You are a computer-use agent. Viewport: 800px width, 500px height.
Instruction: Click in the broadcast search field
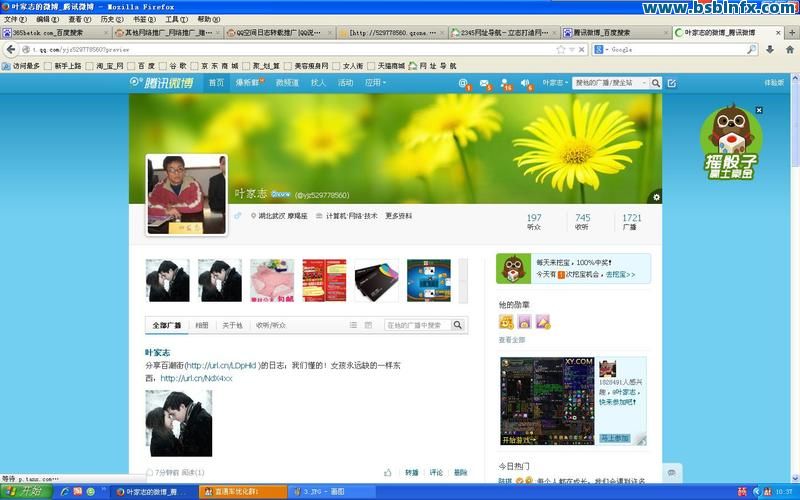click(418, 325)
